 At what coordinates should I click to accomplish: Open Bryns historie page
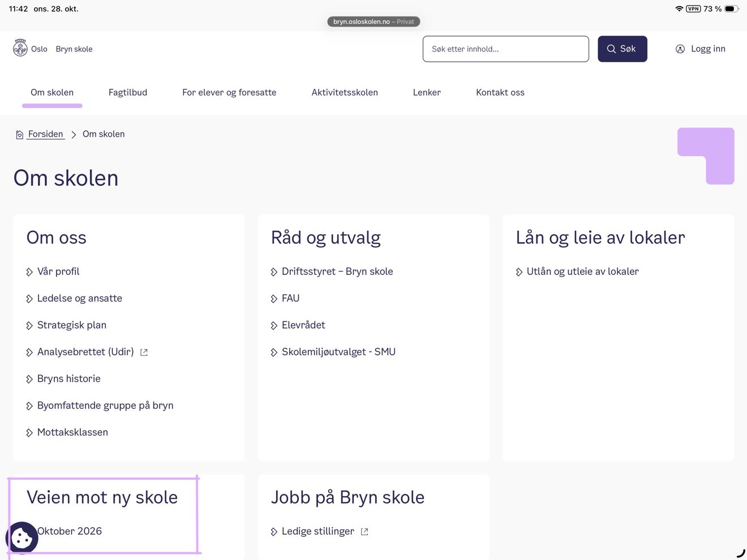[69, 378]
